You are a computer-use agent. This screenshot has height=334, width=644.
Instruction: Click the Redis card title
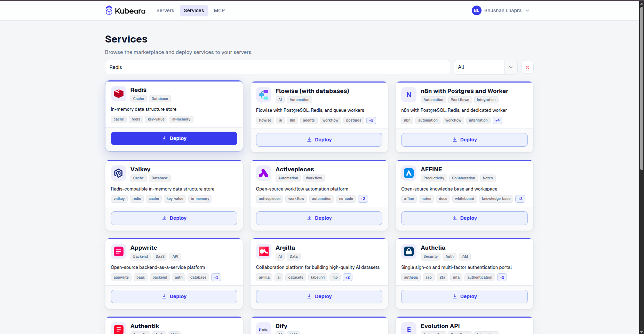[138, 90]
